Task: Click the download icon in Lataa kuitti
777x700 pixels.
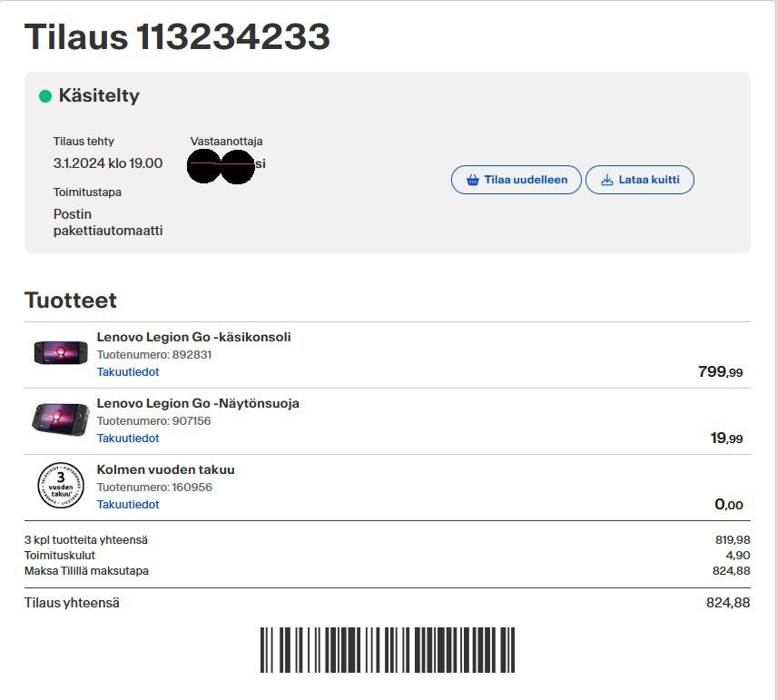Action: 607,180
